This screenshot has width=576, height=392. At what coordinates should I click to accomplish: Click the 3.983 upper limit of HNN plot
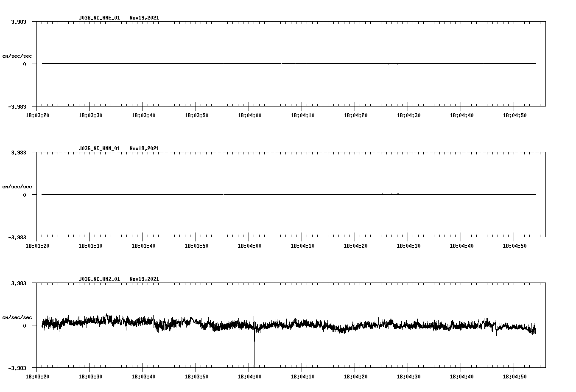(x=18, y=152)
